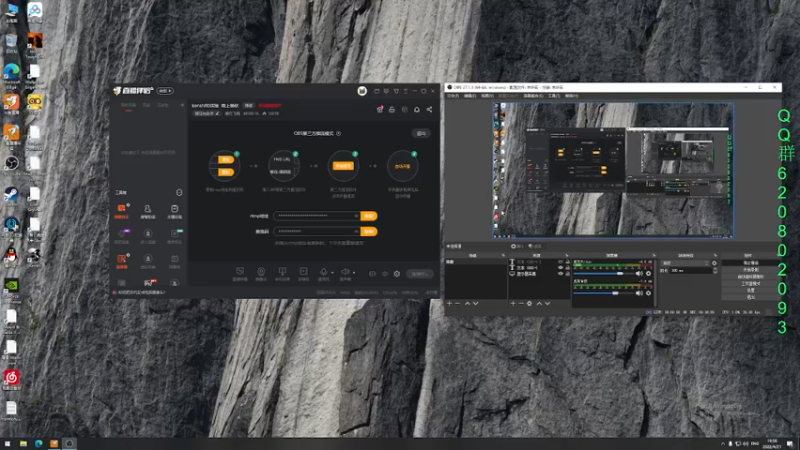Reveal stream key with eye icon in field
The width and height of the screenshot is (800, 450).
click(x=356, y=231)
